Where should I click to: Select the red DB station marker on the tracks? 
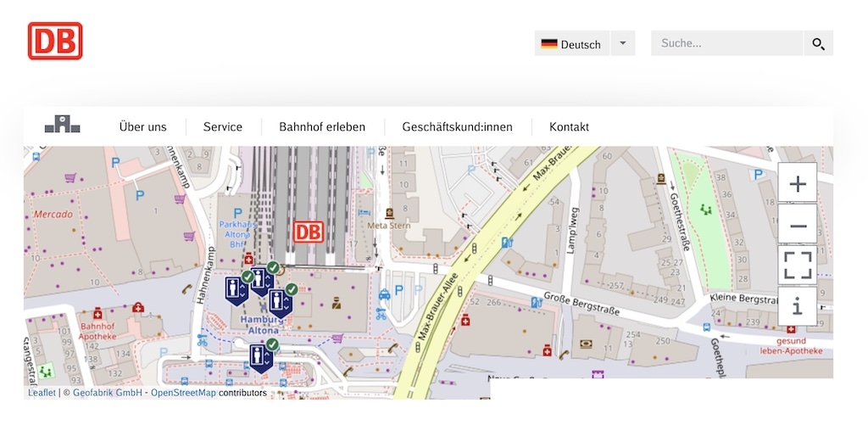pyautogui.click(x=308, y=232)
